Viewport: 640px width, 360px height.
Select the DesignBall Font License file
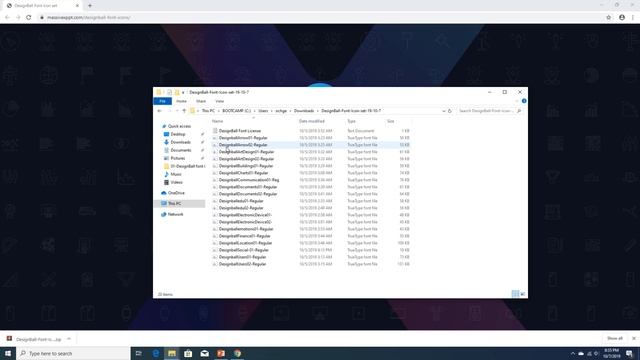coord(240,131)
